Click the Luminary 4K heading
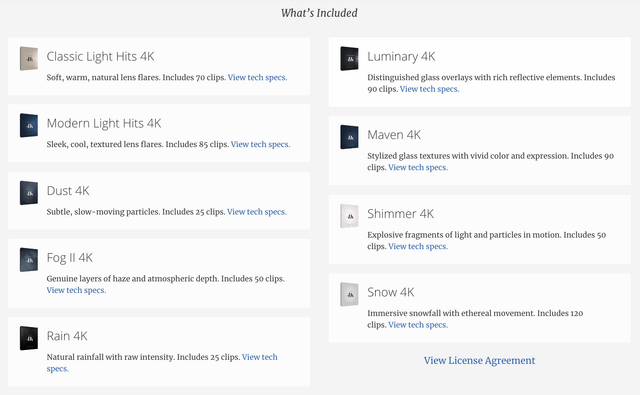 coord(401,56)
